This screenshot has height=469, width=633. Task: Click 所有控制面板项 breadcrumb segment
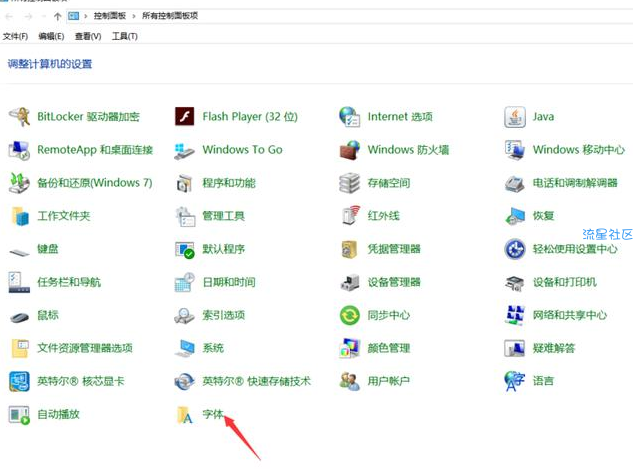(x=170, y=16)
